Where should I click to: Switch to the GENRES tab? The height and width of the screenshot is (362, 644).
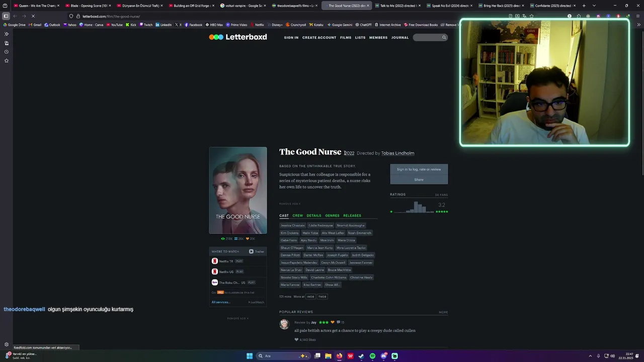332,216
